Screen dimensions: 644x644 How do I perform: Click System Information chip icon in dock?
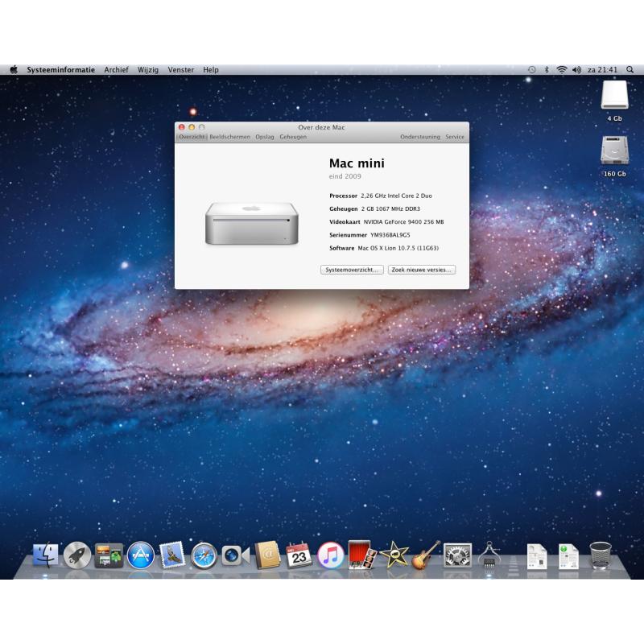(489, 555)
